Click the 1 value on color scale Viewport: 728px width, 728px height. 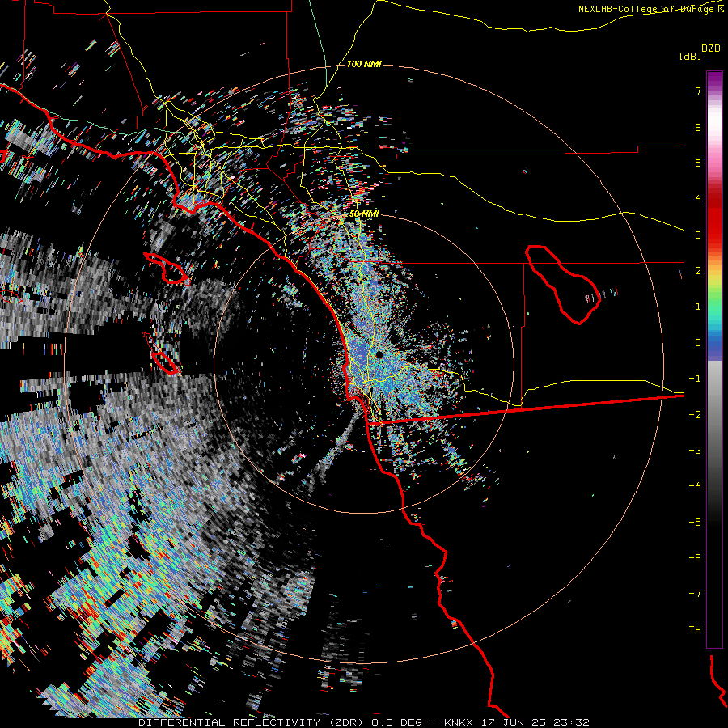(x=698, y=307)
